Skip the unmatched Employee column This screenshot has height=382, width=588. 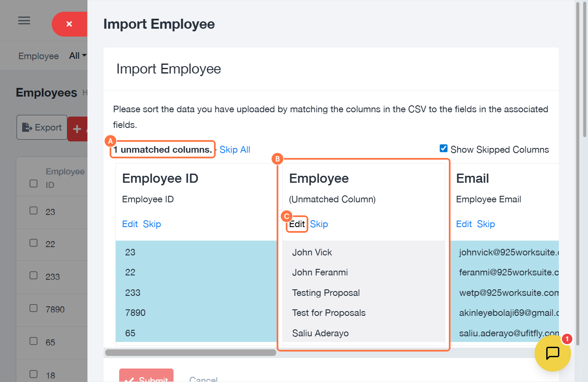point(319,224)
